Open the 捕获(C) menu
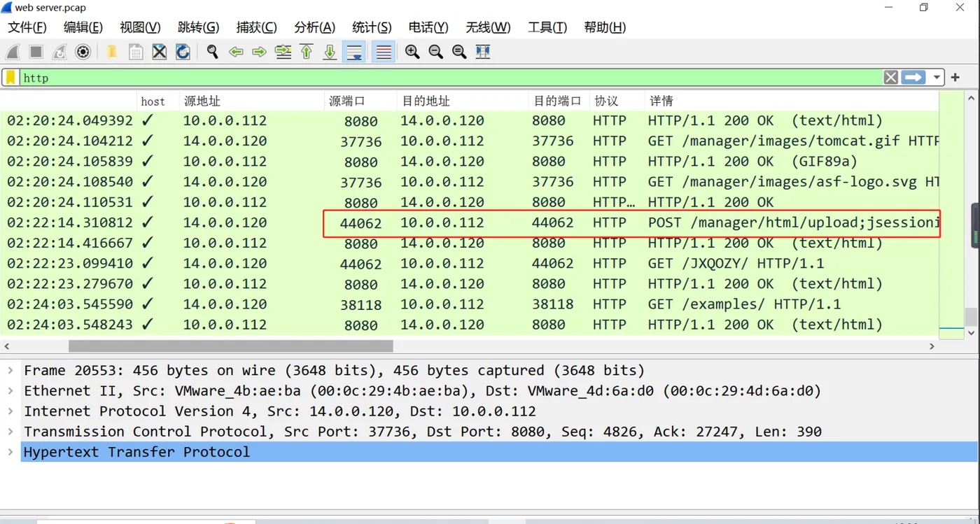The width and height of the screenshot is (980, 524). [x=256, y=27]
